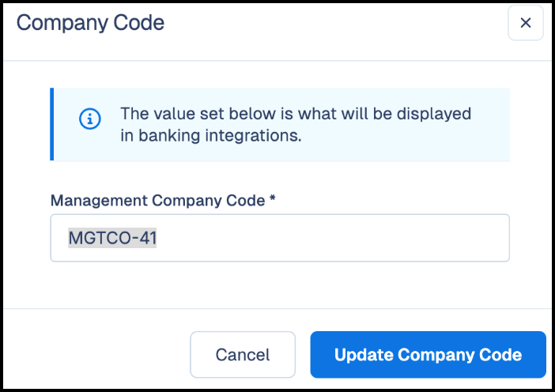Click the banking integrations info message

pos(296,124)
